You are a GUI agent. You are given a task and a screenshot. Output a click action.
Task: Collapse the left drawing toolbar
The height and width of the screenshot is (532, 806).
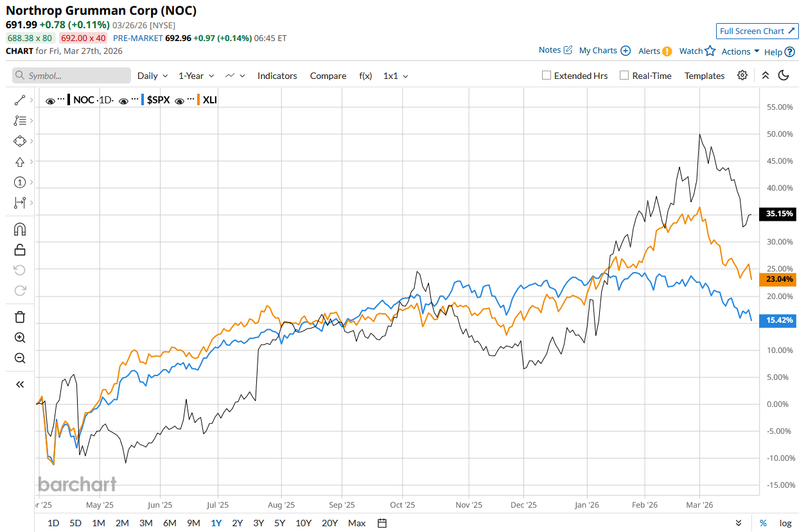coord(19,384)
